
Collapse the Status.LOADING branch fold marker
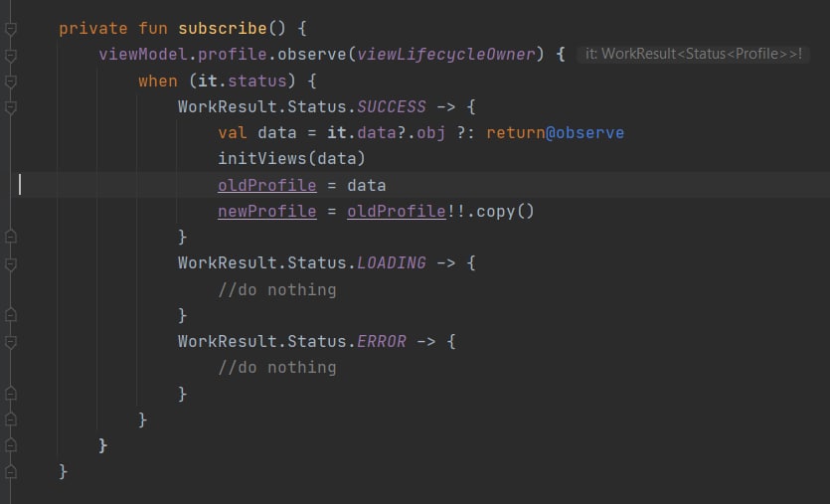tap(11, 263)
